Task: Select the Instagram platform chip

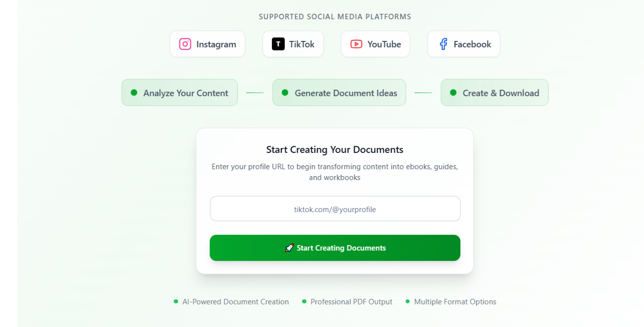Action: [208, 44]
